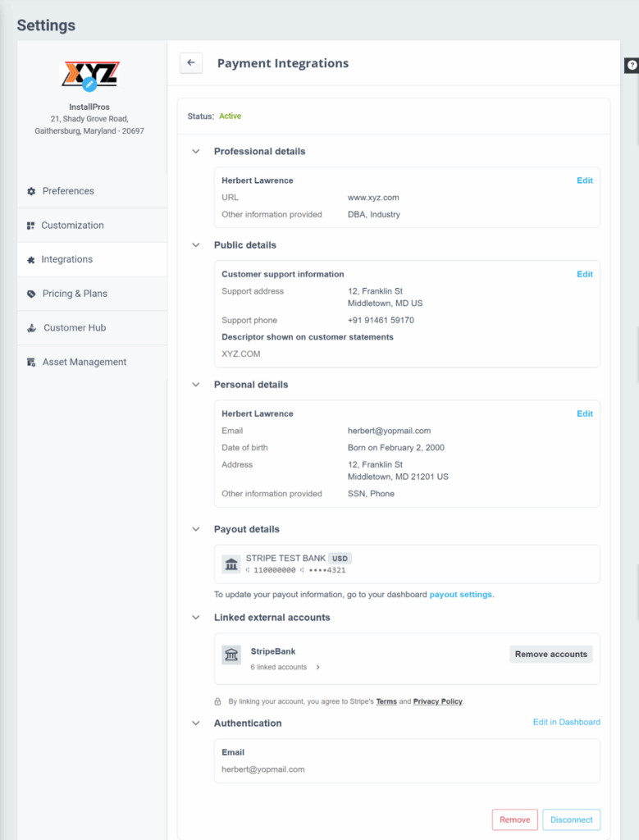Select Integrations in the sidebar
The height and width of the screenshot is (840, 639).
(66, 259)
